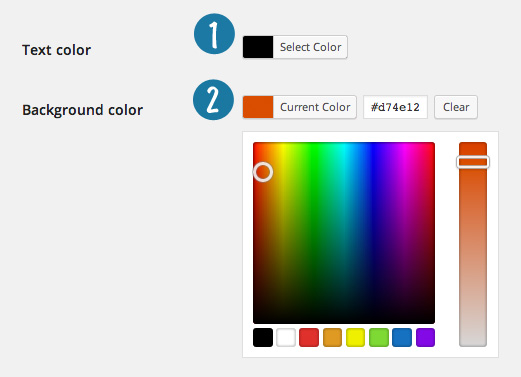Open the black text color swatch

tap(258, 47)
